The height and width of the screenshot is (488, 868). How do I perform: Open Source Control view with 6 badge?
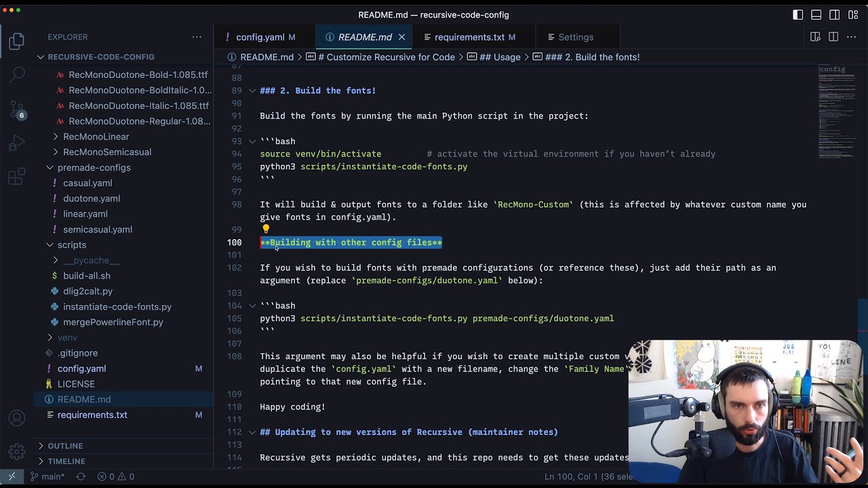tap(17, 109)
